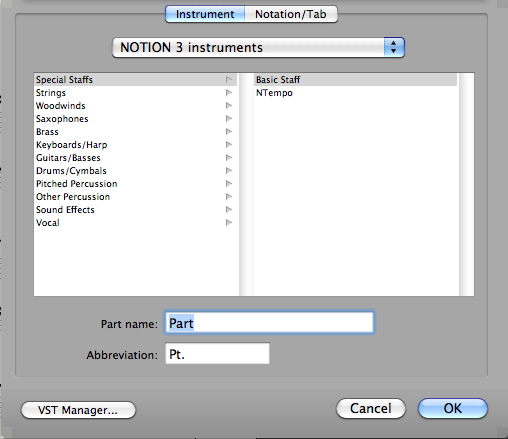Expand the arrow next to Guitars/Basses
Viewport: 508px width, 439px height.
click(229, 158)
